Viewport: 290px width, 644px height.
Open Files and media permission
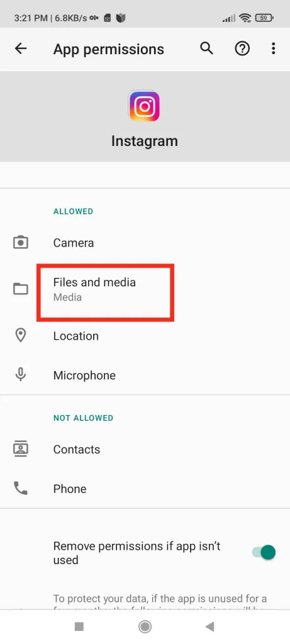145,289
